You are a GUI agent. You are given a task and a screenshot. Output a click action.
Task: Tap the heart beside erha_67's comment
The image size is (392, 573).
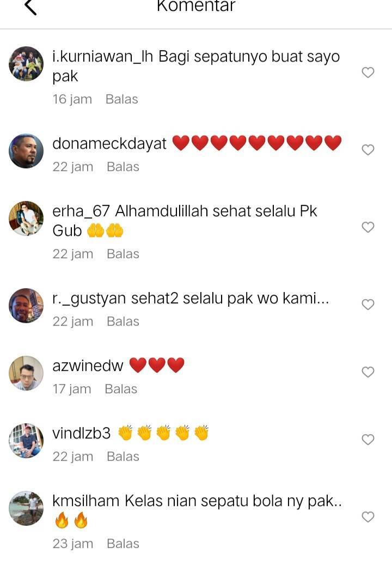point(368,227)
